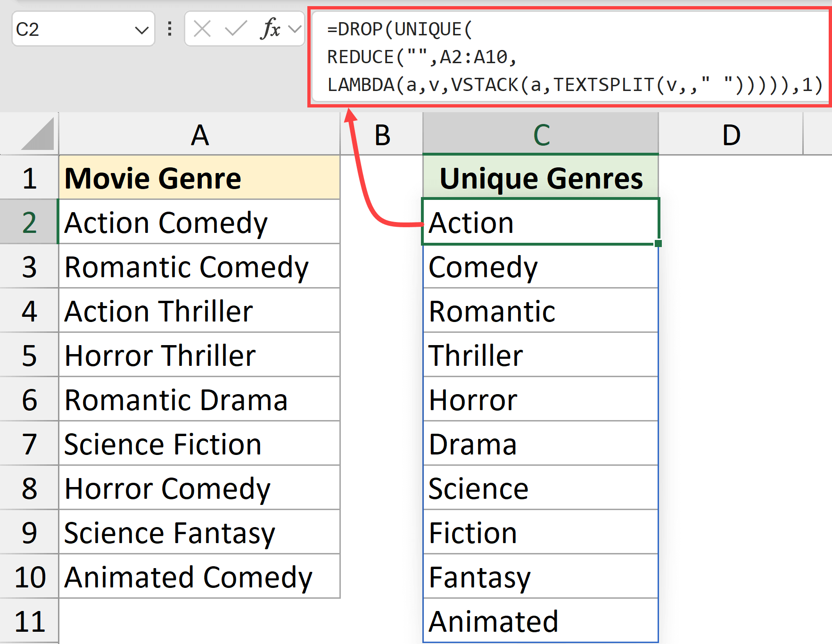Image resolution: width=832 pixels, height=644 pixels.
Task: Click the cell containing Action Comedy
Action: 200,222
